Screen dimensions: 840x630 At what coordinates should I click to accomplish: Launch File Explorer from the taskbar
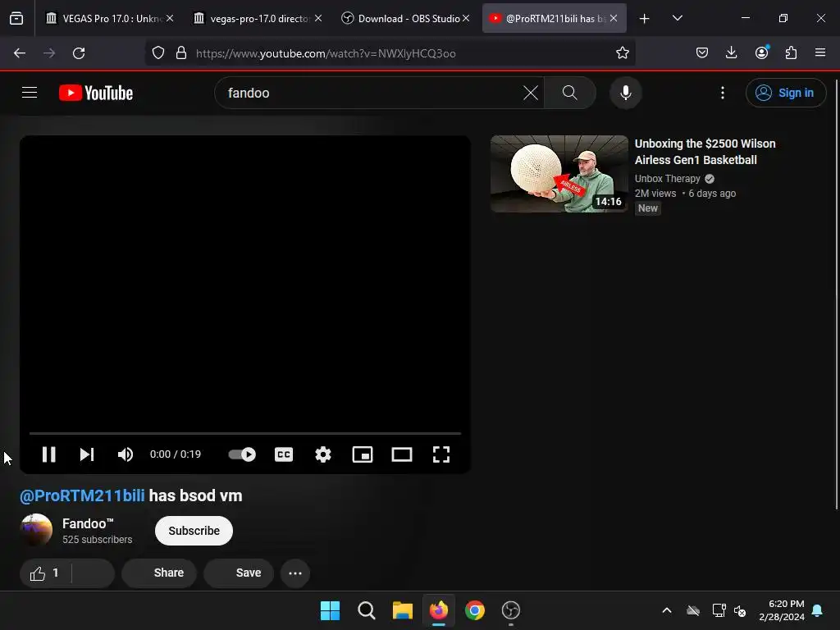(402, 610)
